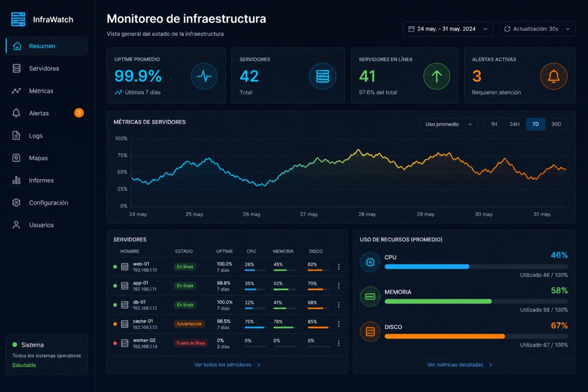This screenshot has width=588, height=392.
Task: Open the date range dropdown 24 may. - 31 may.
Action: pos(448,29)
